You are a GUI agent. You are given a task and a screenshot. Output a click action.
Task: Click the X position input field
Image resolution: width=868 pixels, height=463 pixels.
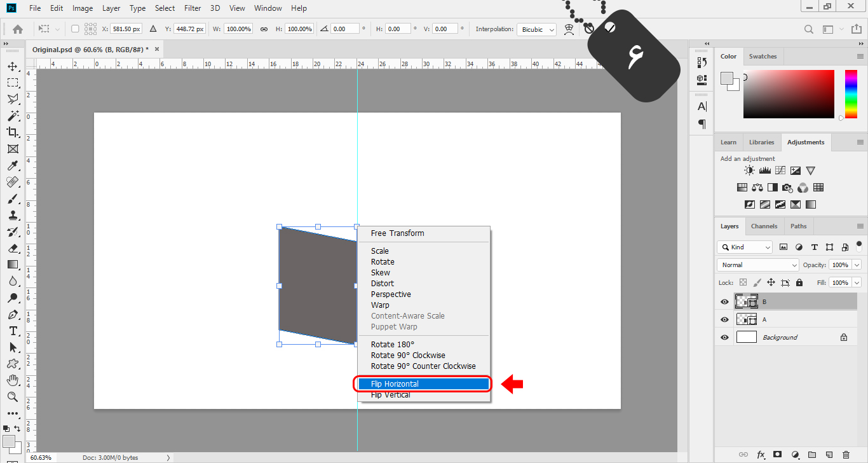click(x=126, y=29)
